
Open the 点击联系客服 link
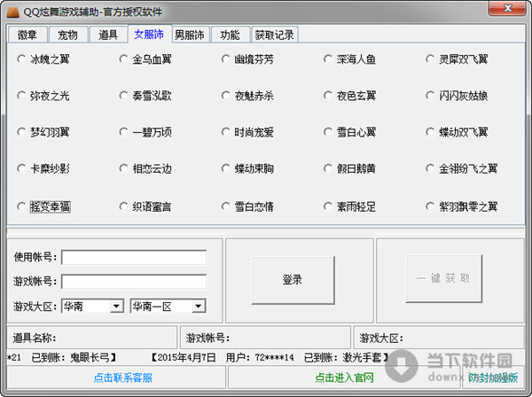(x=123, y=378)
